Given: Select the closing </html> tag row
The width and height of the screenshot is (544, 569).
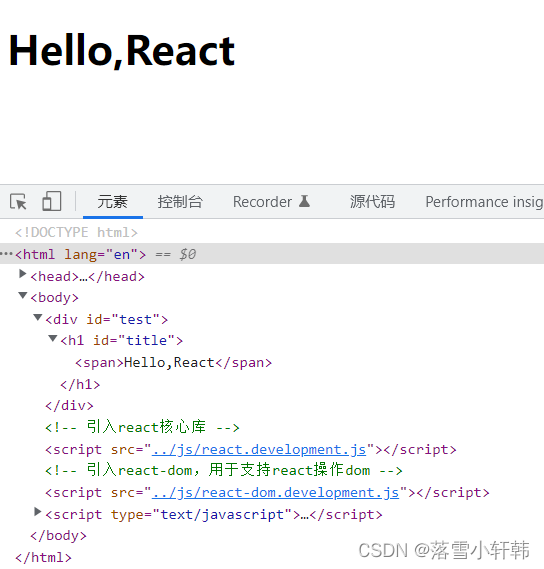Looking at the screenshot, I should tap(43, 557).
